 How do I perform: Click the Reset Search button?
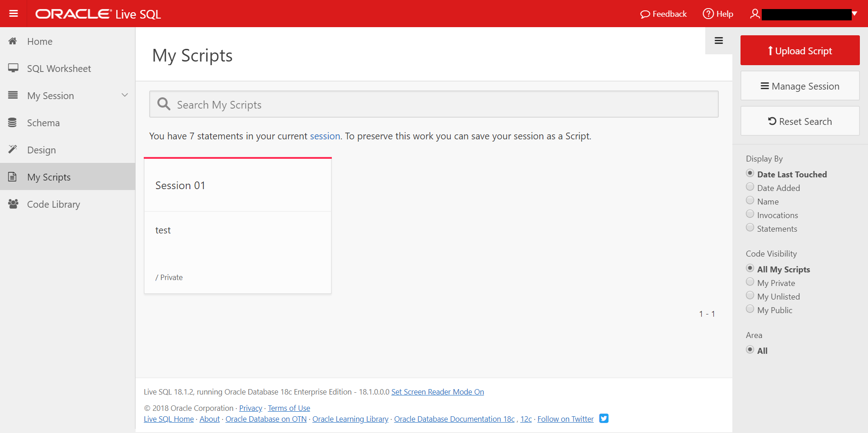800,121
